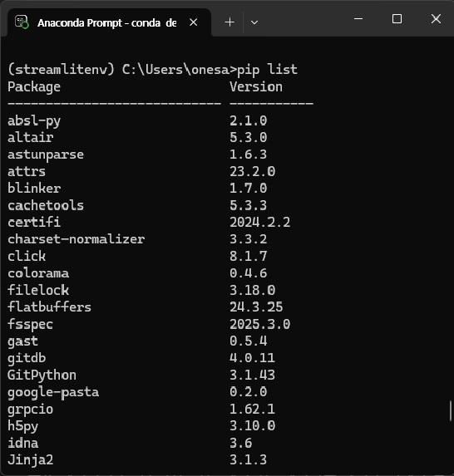Viewport: 454px width, 476px height.
Task: Open the new tab profile dropdown
Action: point(254,22)
